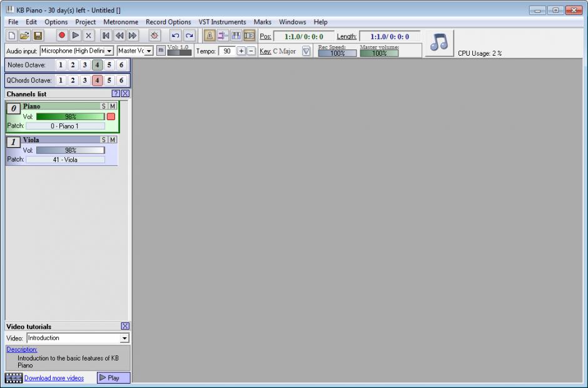The width and height of the screenshot is (588, 388).
Task: Open the Master Vc dropdown
Action: [135, 51]
